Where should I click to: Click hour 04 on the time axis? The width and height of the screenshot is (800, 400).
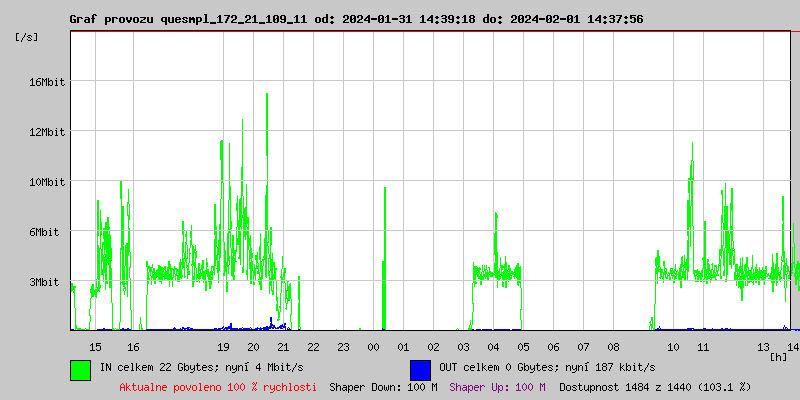pos(493,347)
